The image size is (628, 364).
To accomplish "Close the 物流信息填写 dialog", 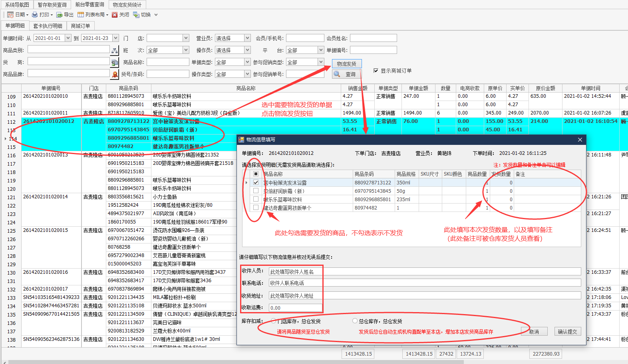I will [580, 140].
